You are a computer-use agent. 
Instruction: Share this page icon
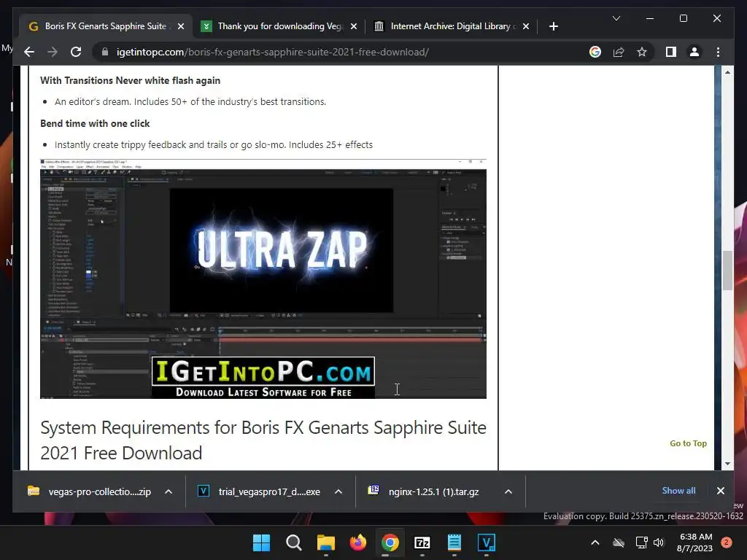(x=619, y=52)
